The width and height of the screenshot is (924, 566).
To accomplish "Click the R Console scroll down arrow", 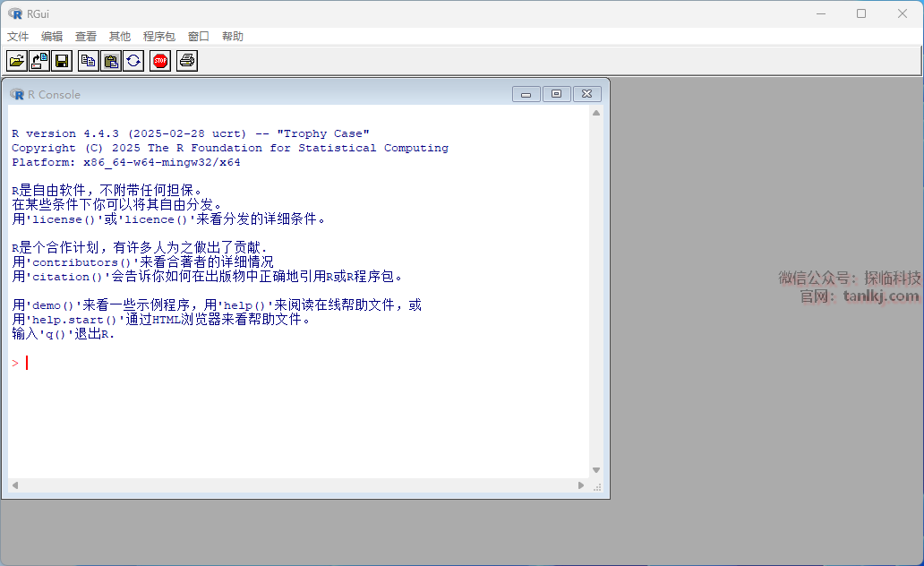I will pyautogui.click(x=596, y=470).
